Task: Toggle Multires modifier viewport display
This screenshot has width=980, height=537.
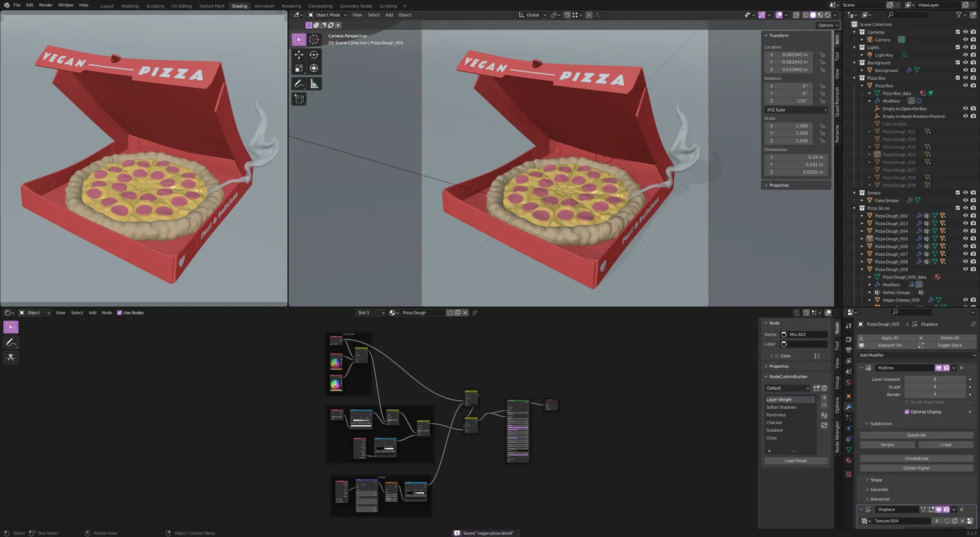Action: click(938, 368)
